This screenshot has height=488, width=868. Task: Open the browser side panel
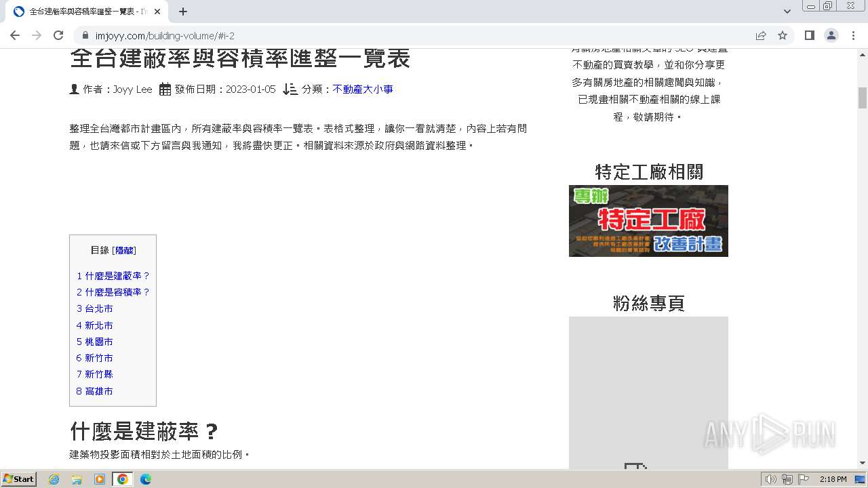click(x=810, y=35)
